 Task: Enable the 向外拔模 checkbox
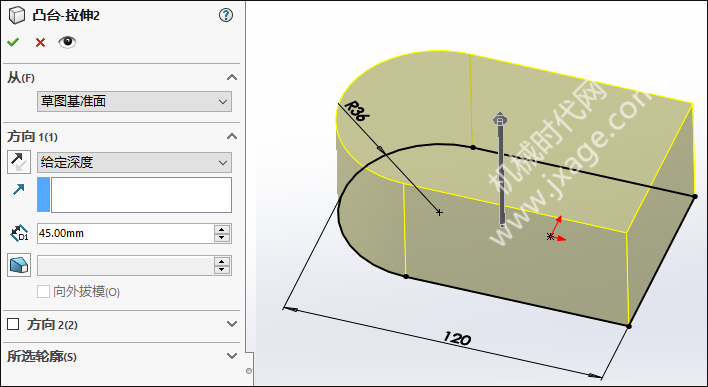[x=43, y=292]
